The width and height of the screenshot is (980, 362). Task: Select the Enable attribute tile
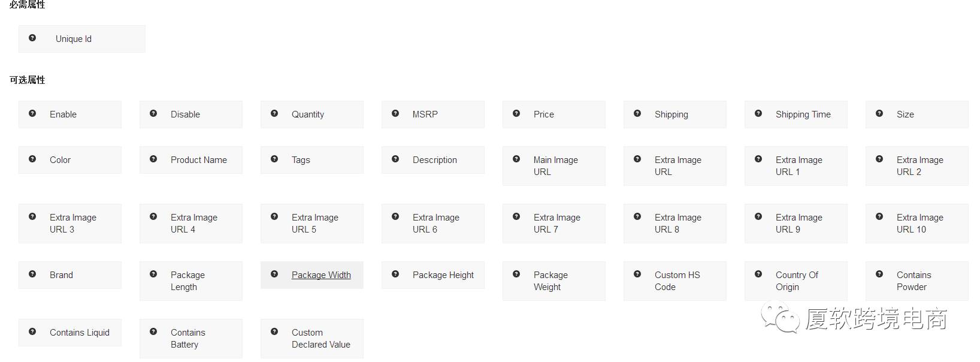point(70,114)
